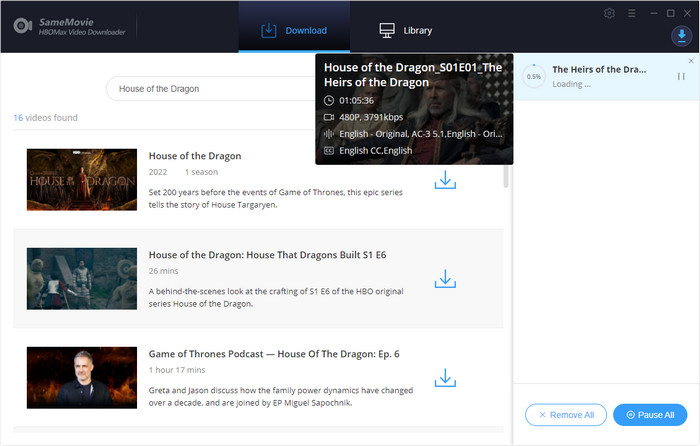Open the hamburger menu in title bar

coord(632,13)
